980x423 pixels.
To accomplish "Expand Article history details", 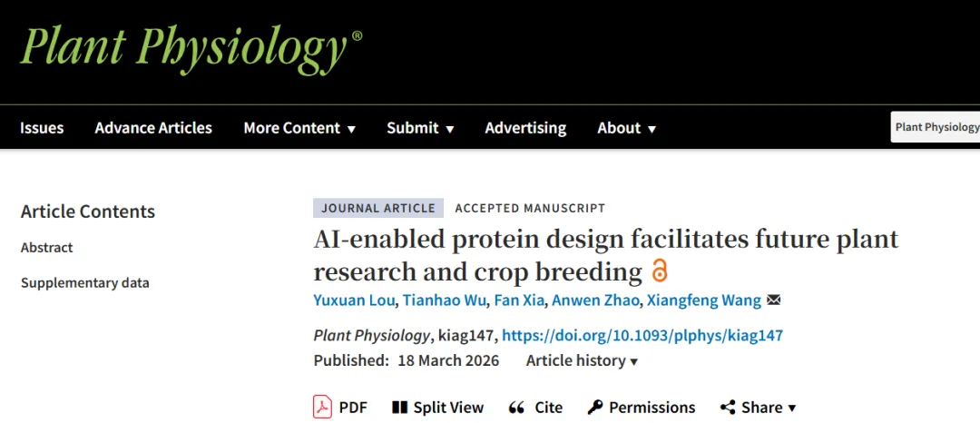I will (x=582, y=360).
